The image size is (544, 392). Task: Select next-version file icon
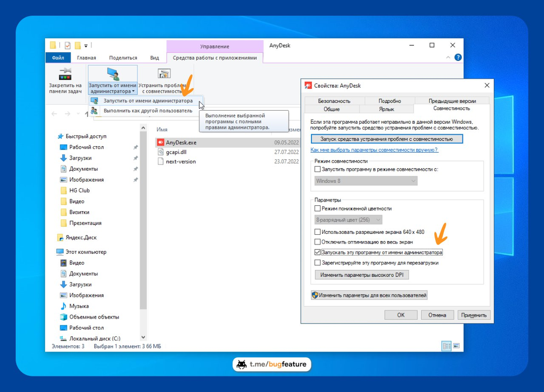pos(160,161)
